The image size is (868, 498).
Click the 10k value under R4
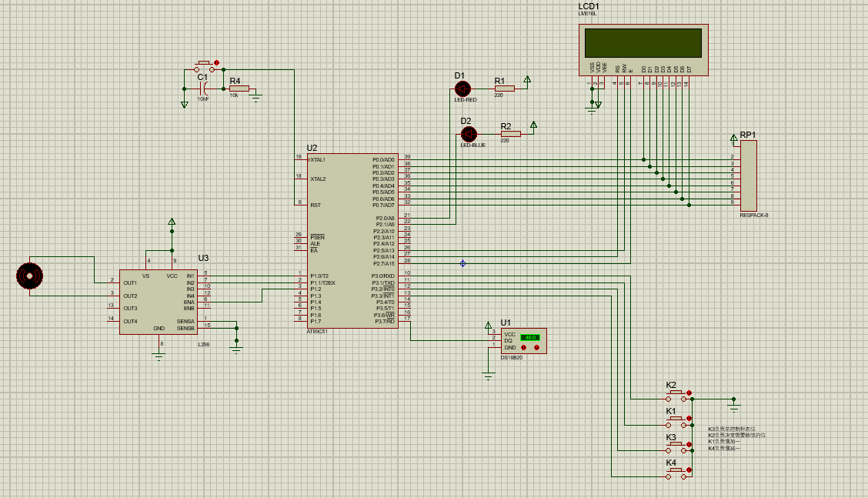[234, 95]
